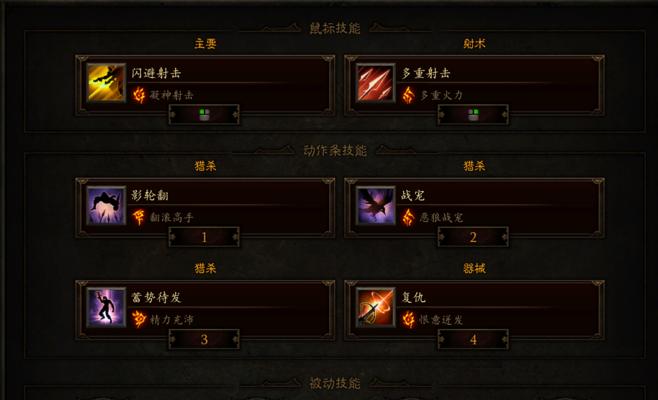658x400 pixels.
Task: Click the hotkey 1 binding slot
Action: [x=204, y=237]
